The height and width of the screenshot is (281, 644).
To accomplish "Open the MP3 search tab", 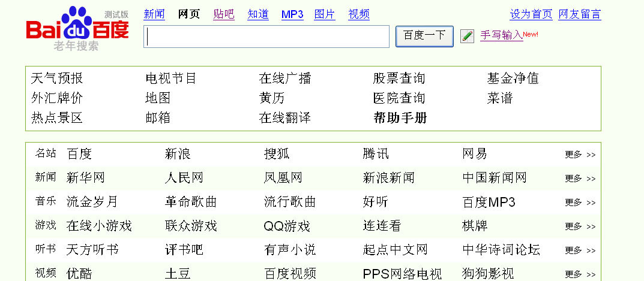I will 292,14.
